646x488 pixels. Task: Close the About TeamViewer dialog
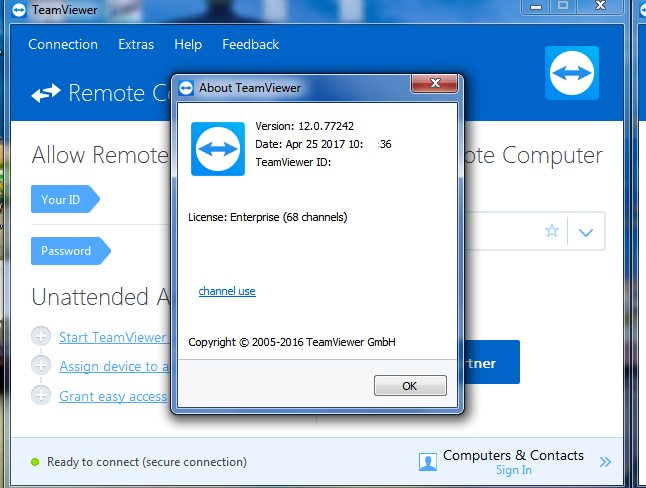[x=435, y=83]
